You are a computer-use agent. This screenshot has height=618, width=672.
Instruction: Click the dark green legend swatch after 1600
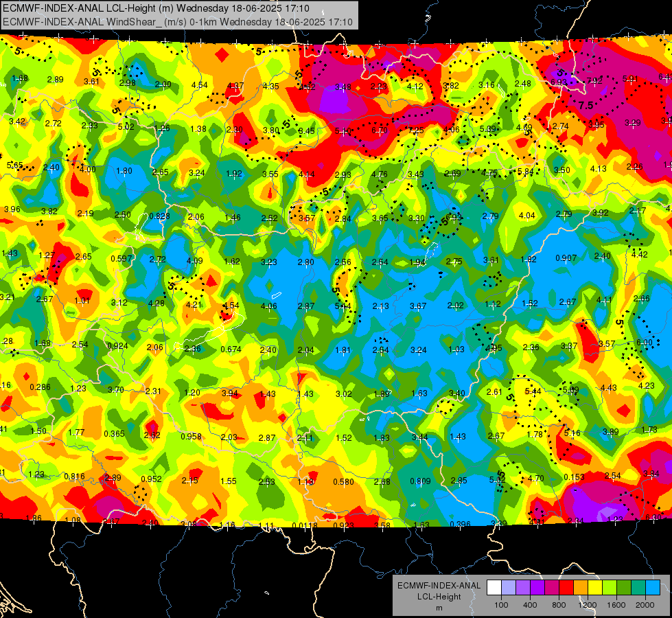coord(624,588)
